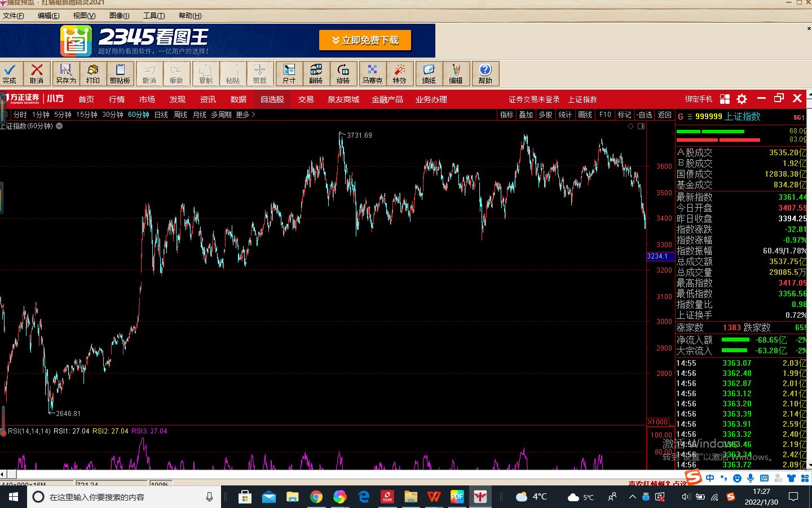Open 文件(F) menu
This screenshot has width=812, height=508.
[x=14, y=16]
